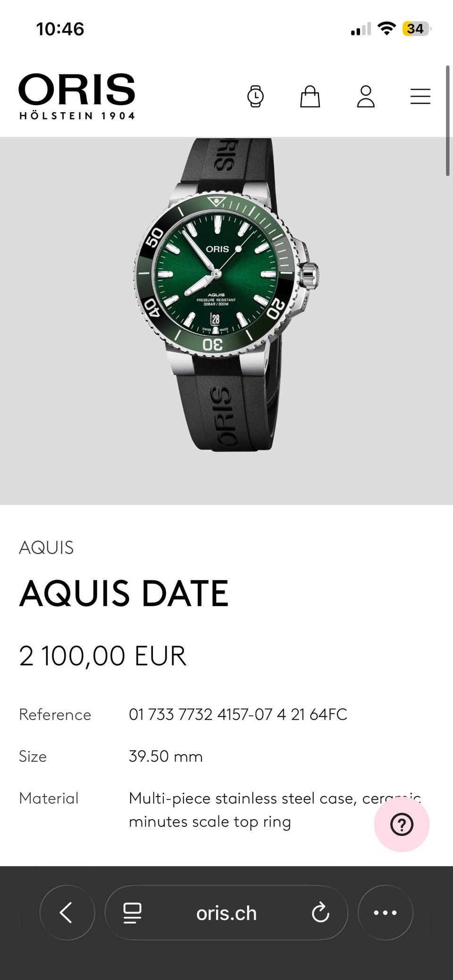
Task: Tap the battery indicator in status bar
Action: (x=416, y=29)
